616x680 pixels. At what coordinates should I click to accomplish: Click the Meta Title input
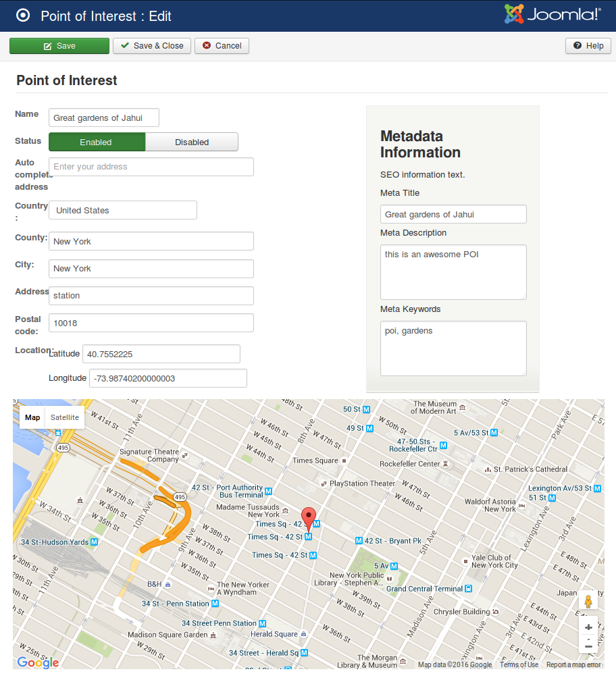(x=453, y=214)
